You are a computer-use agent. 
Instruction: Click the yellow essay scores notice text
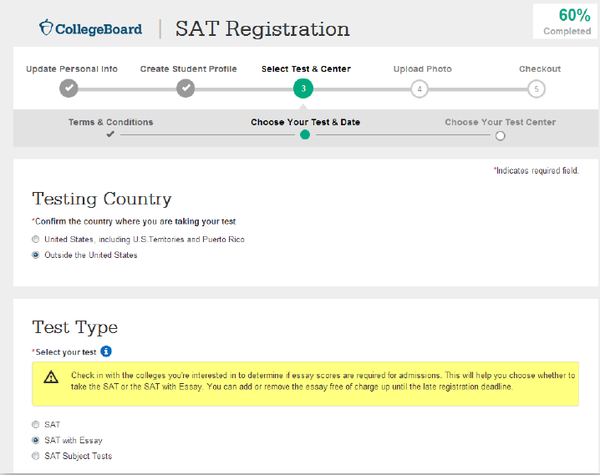point(323,381)
